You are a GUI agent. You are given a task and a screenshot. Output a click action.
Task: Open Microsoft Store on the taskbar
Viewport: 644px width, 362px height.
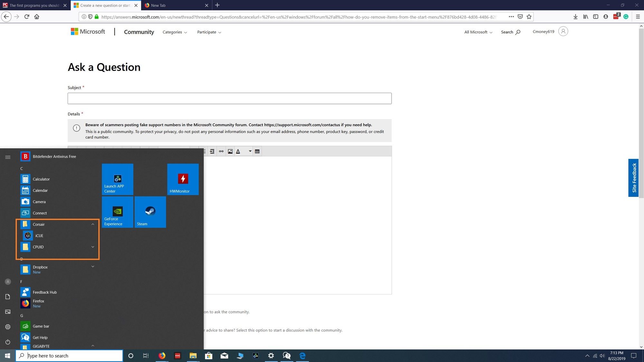coord(209,356)
